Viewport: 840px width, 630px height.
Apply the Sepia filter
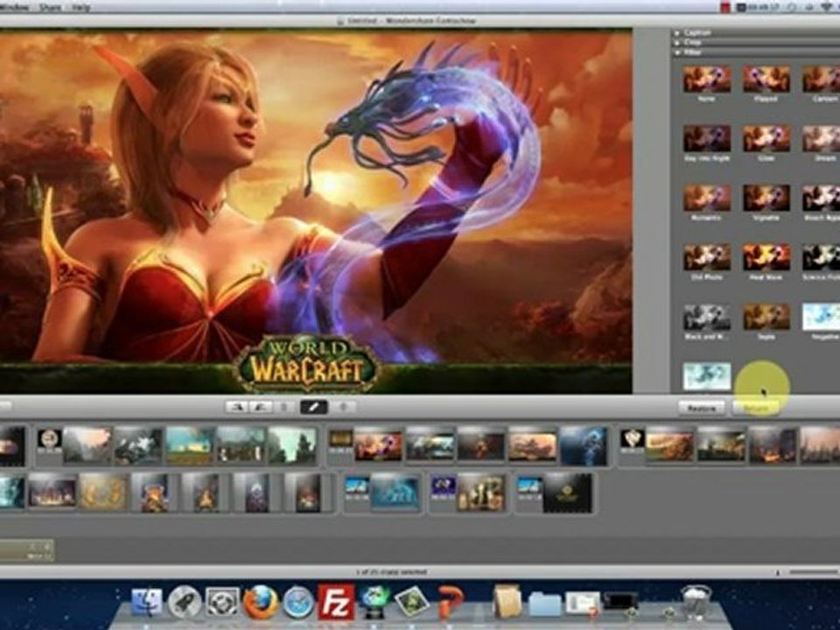point(766,317)
